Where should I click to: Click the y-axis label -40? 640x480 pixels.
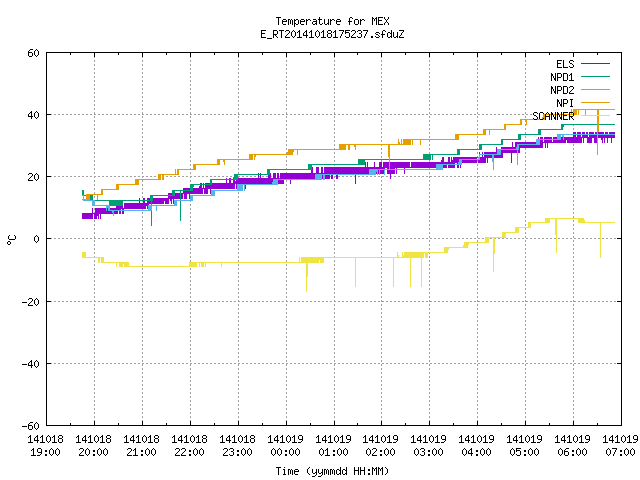(x=31, y=364)
